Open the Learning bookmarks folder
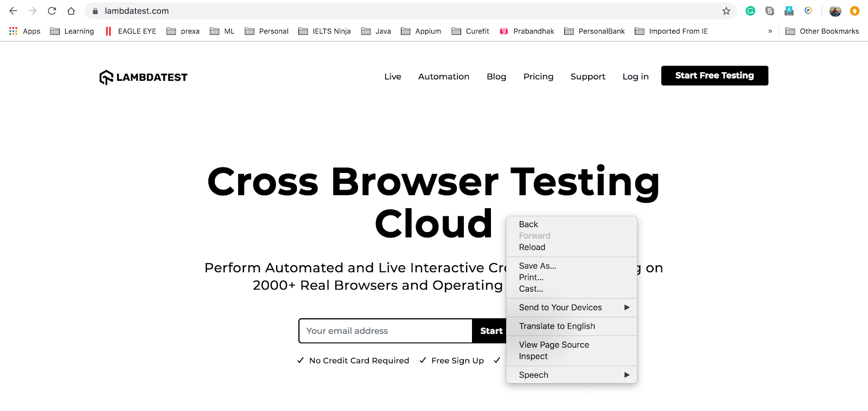The image size is (868, 411). tap(72, 31)
